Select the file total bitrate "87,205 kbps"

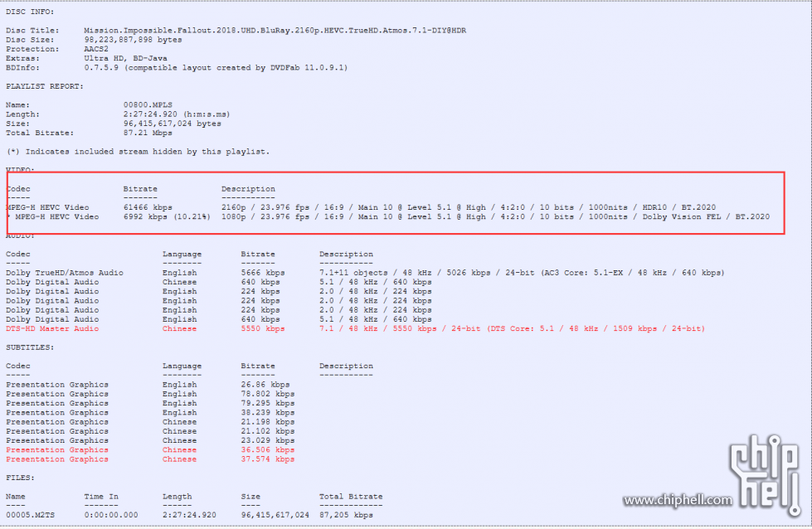pos(346,515)
